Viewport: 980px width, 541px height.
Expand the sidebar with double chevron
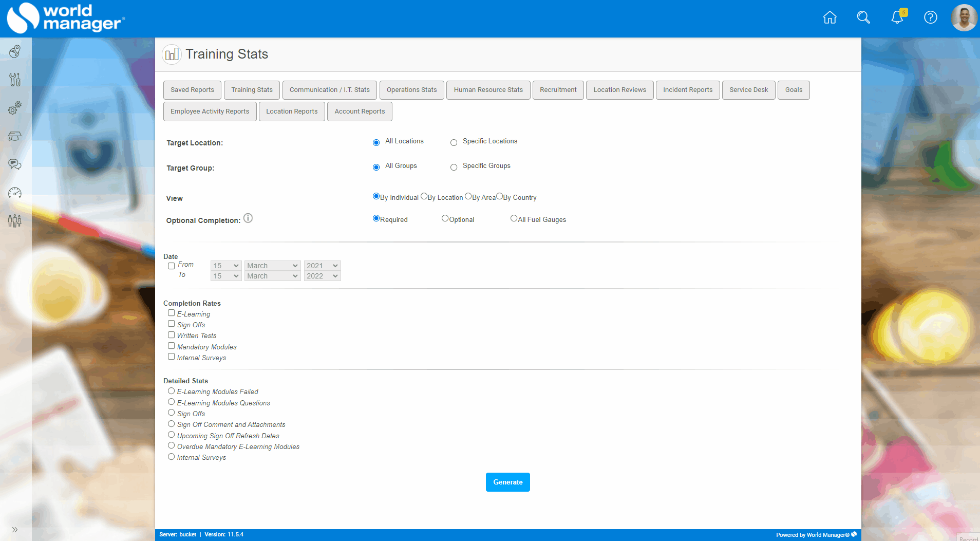[x=15, y=530]
